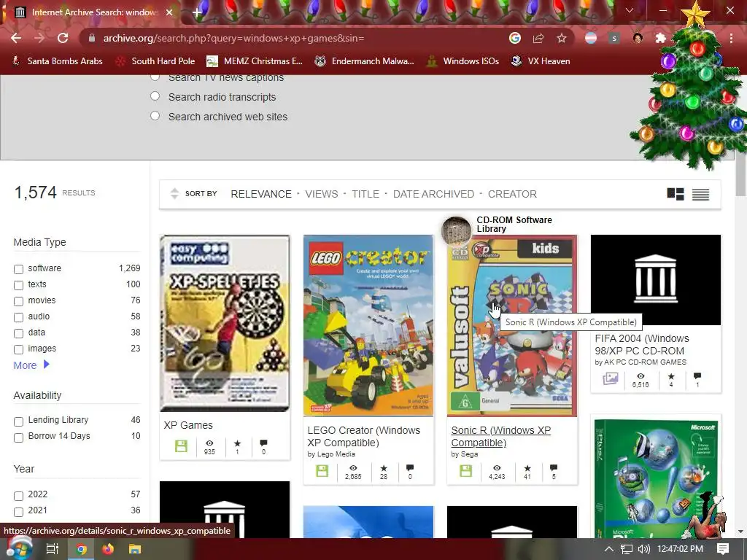Click the share page icon in address bar

[538, 38]
